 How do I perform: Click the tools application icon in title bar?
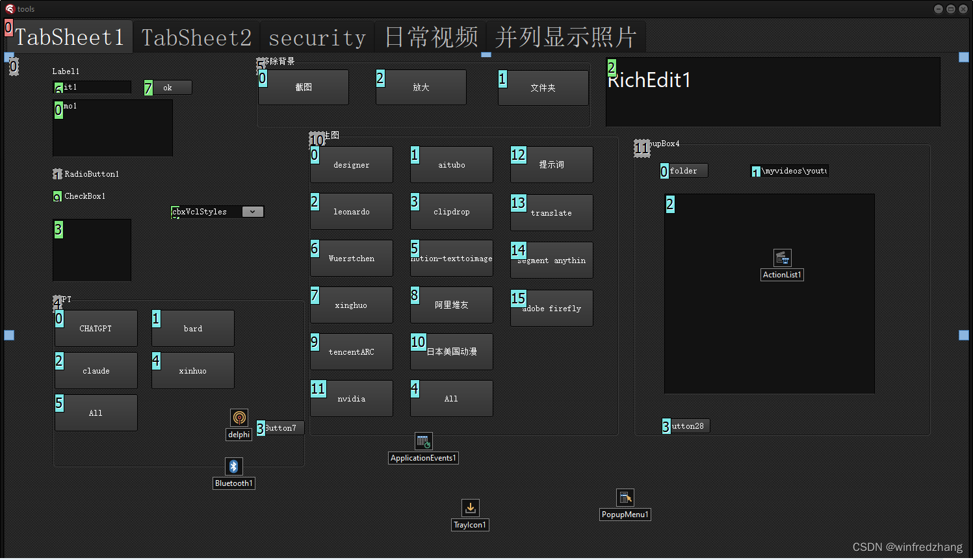click(x=9, y=8)
